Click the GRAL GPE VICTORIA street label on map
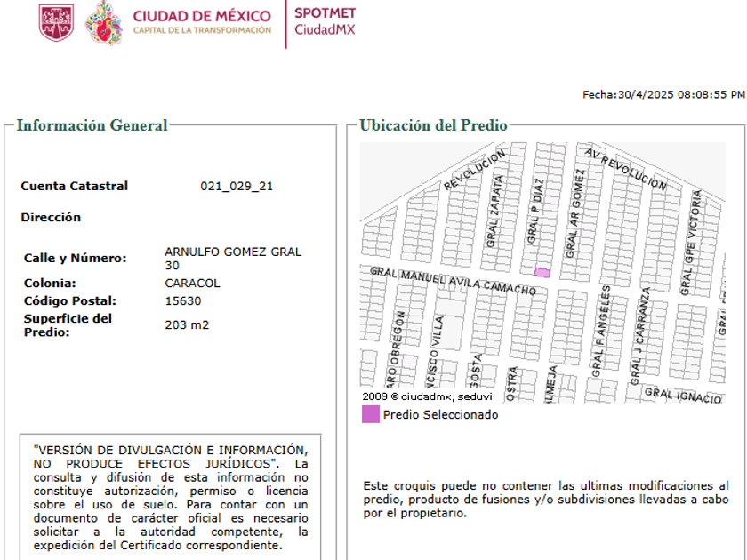 (691, 243)
